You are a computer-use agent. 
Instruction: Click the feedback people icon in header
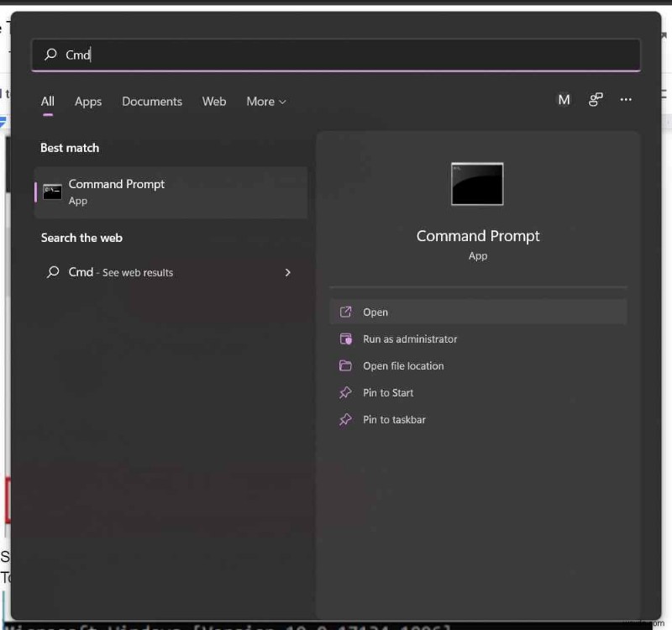[596, 100]
